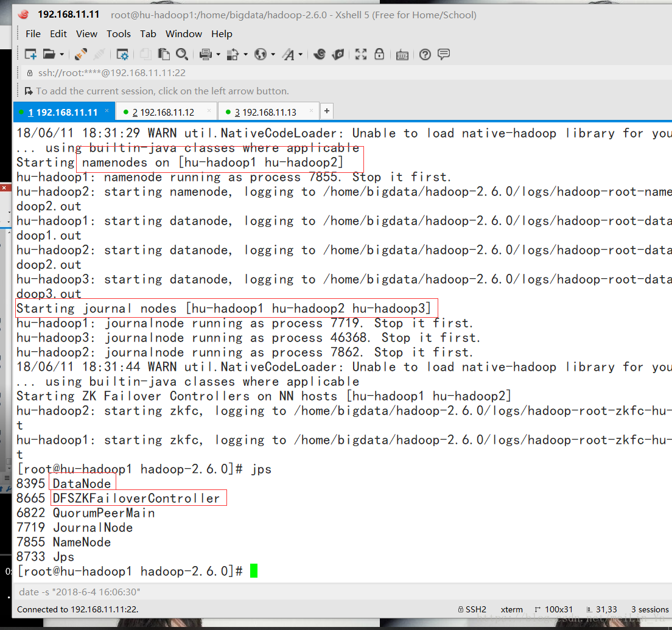Close the 192.168.11.12 tab
Image resolution: width=672 pixels, height=630 pixels.
click(x=209, y=111)
